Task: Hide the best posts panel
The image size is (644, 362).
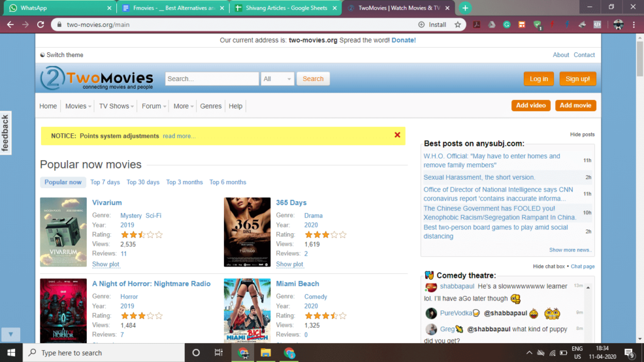Action: [582, 134]
